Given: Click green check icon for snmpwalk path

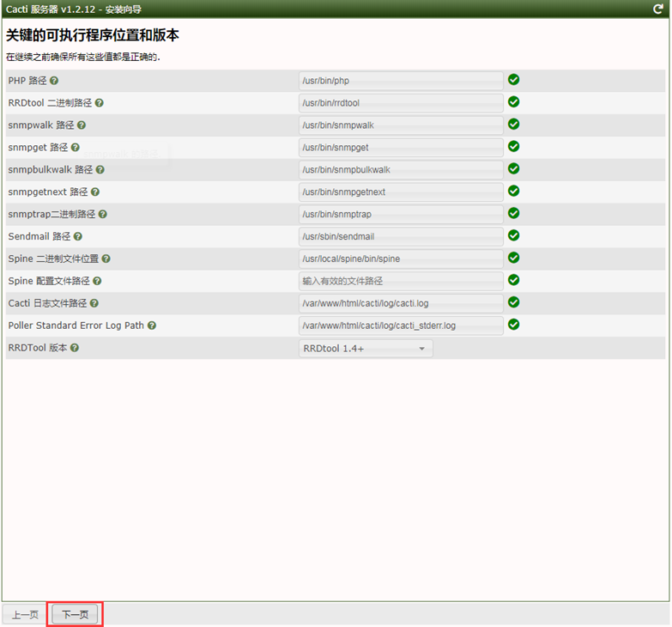Looking at the screenshot, I should [513, 125].
